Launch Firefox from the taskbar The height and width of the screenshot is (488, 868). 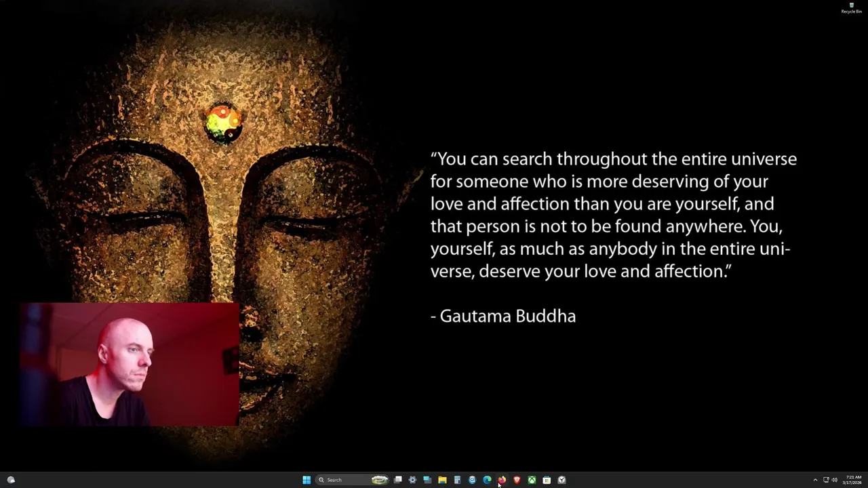(502, 480)
